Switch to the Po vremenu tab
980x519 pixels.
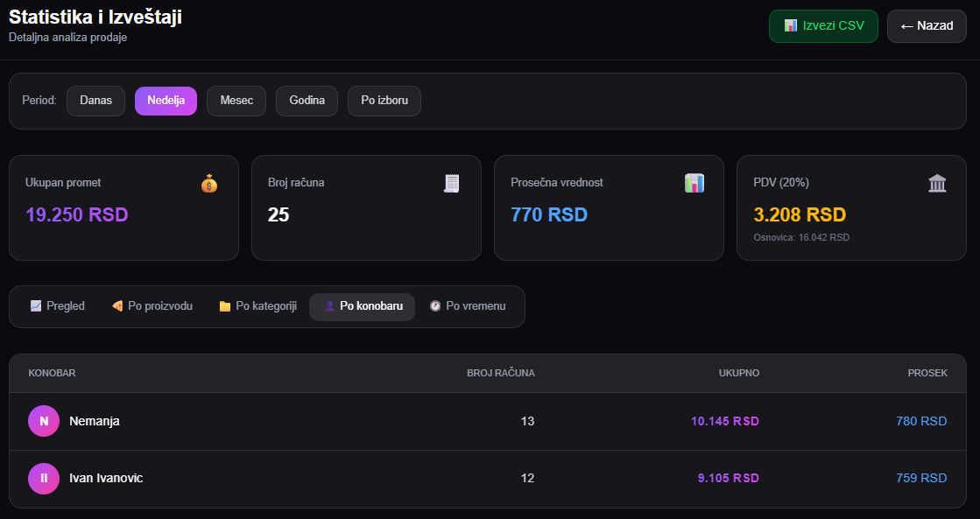pos(468,306)
